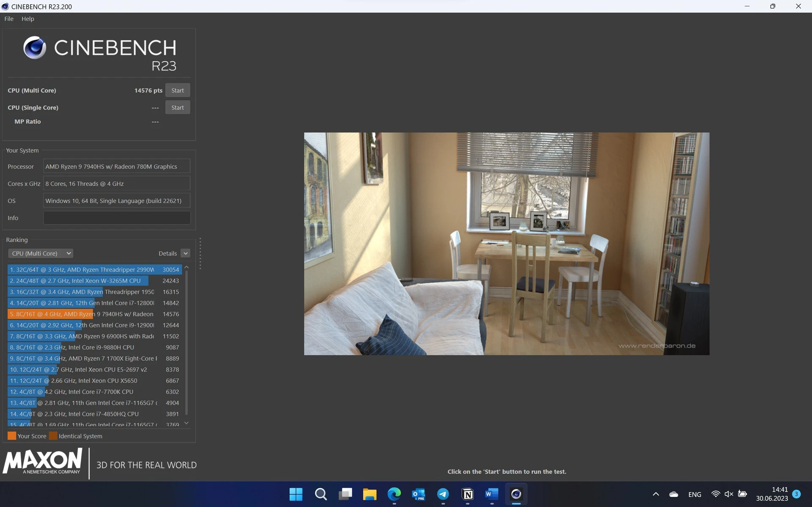The height and width of the screenshot is (507, 812).
Task: Click the panel divider grip handle
Action: click(x=200, y=254)
